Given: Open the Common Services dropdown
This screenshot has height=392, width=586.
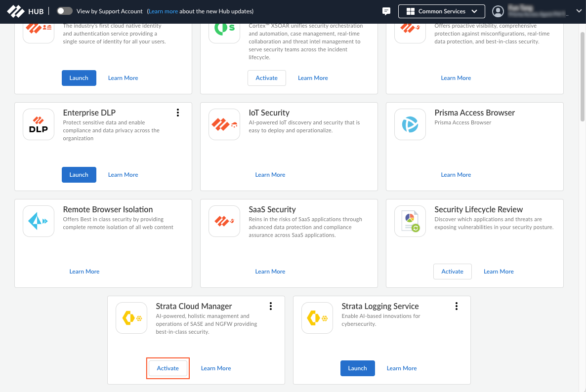Looking at the screenshot, I should pyautogui.click(x=441, y=11).
